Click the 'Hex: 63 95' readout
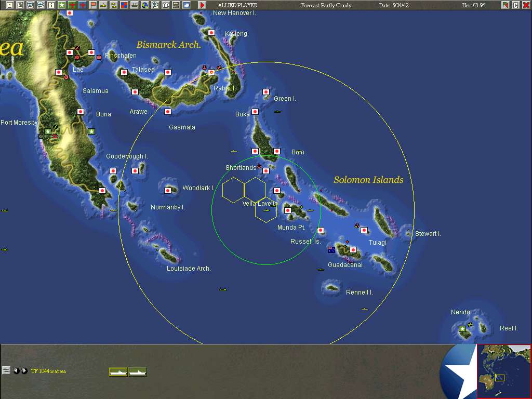This screenshot has width=532, height=399. pos(474,5)
